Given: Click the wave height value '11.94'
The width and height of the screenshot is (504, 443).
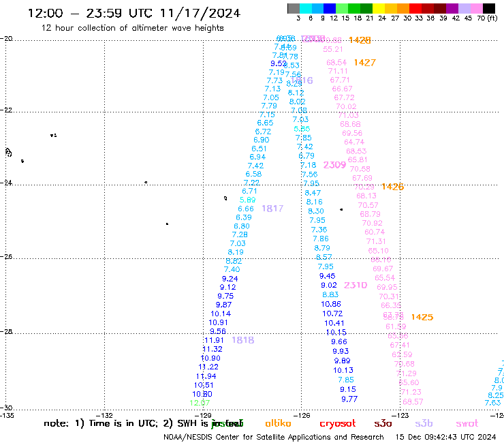Looking at the screenshot, I should pyautogui.click(x=206, y=376).
